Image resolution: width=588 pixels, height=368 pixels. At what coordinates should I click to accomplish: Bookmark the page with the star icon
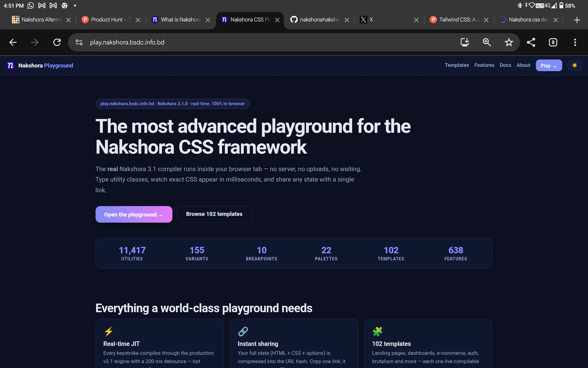coord(509,42)
